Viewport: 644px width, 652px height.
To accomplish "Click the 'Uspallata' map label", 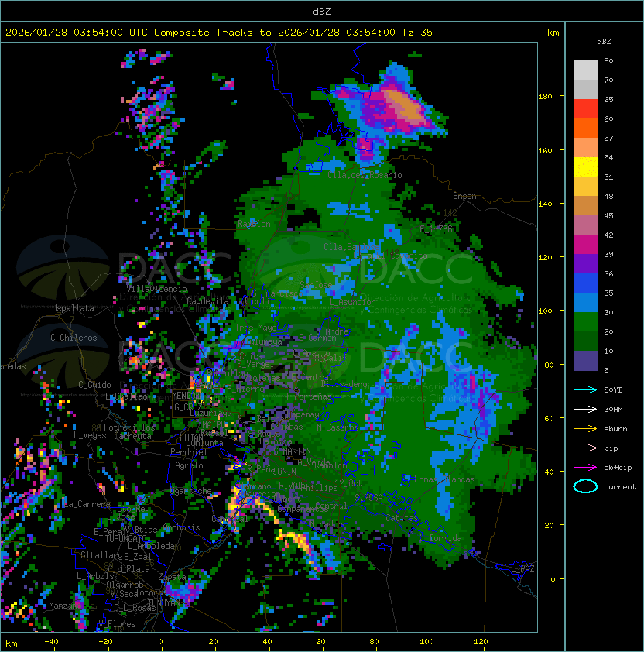I will [73, 308].
